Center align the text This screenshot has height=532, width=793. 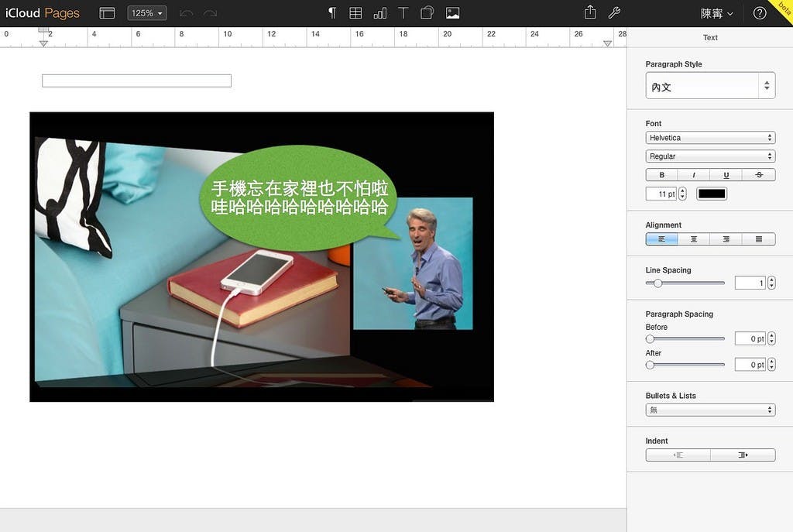[694, 239]
